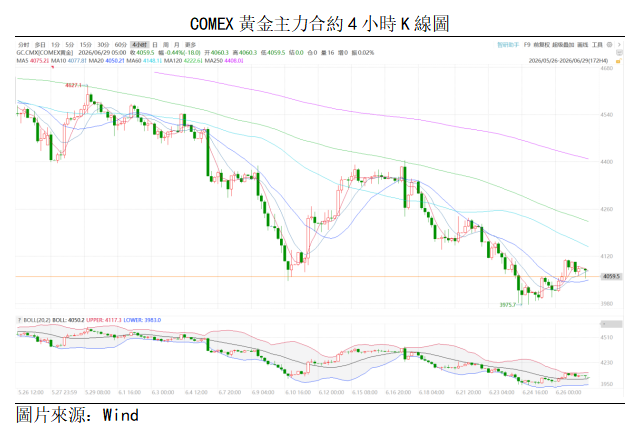
Task: Click the 4627.1 high price marker
Action: pyautogui.click(x=73, y=85)
